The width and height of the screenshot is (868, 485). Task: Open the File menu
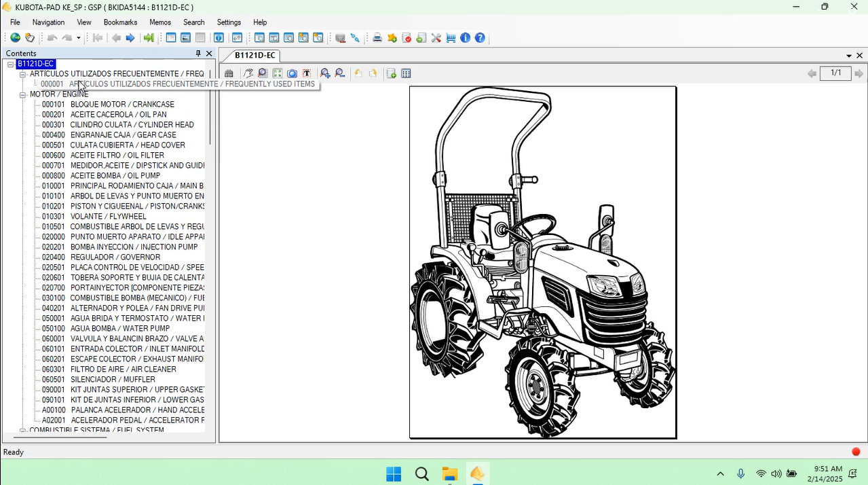15,22
